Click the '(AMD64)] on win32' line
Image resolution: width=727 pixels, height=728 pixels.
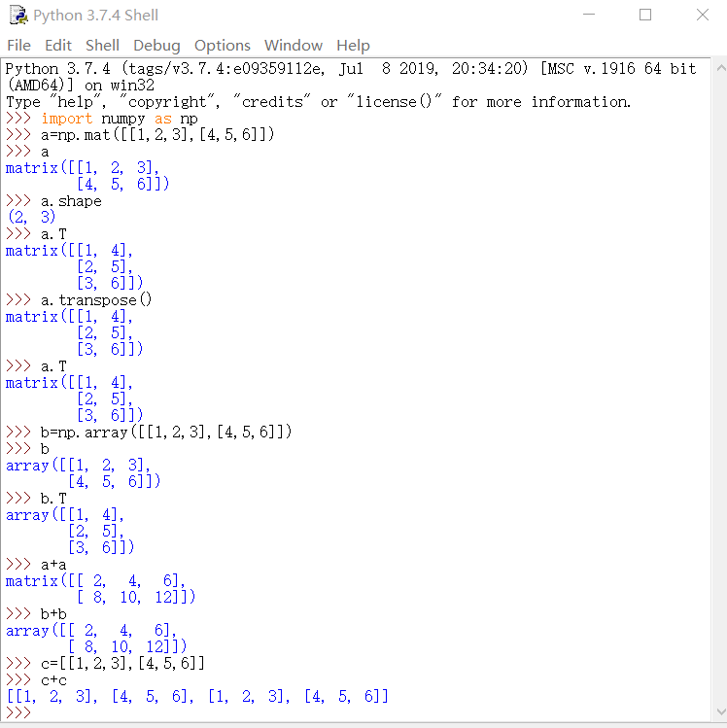click(x=81, y=86)
